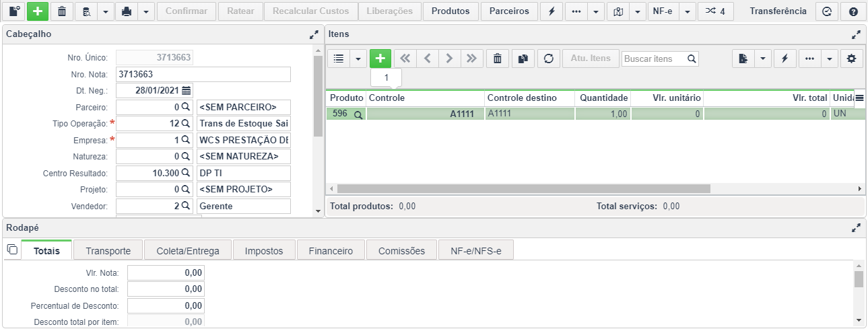Maximize the Itens panel with expand icon
This screenshot has height=331, width=868.
point(856,34)
